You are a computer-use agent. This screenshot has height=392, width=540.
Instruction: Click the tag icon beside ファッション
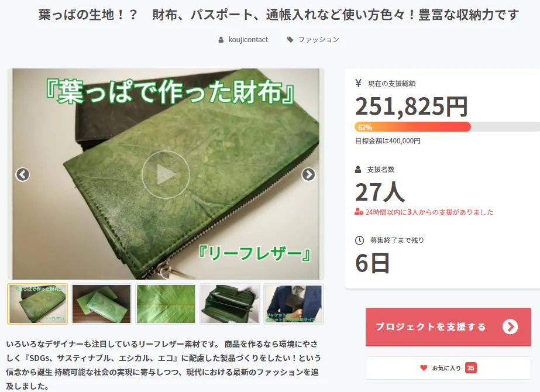(290, 40)
